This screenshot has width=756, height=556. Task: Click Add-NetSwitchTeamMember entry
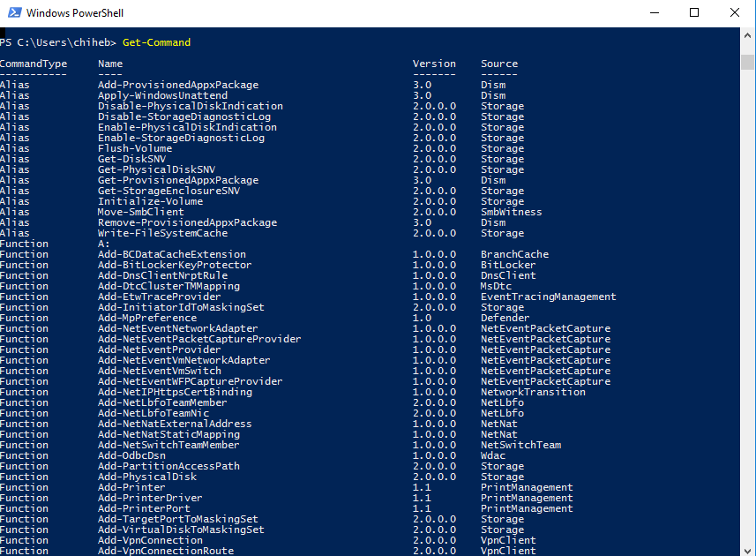168,446
